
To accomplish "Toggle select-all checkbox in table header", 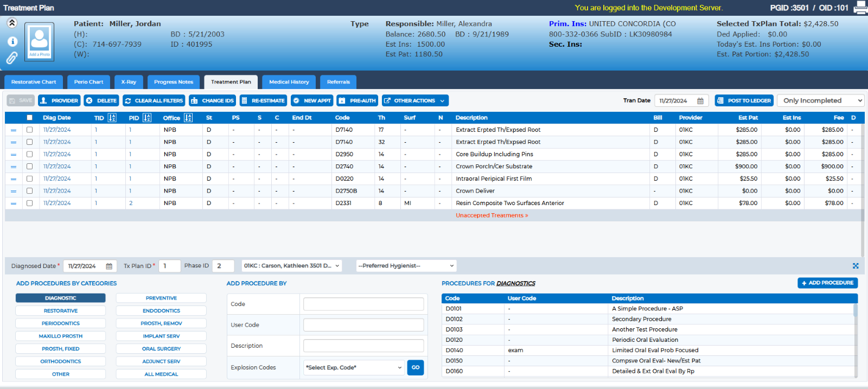I will coord(29,118).
